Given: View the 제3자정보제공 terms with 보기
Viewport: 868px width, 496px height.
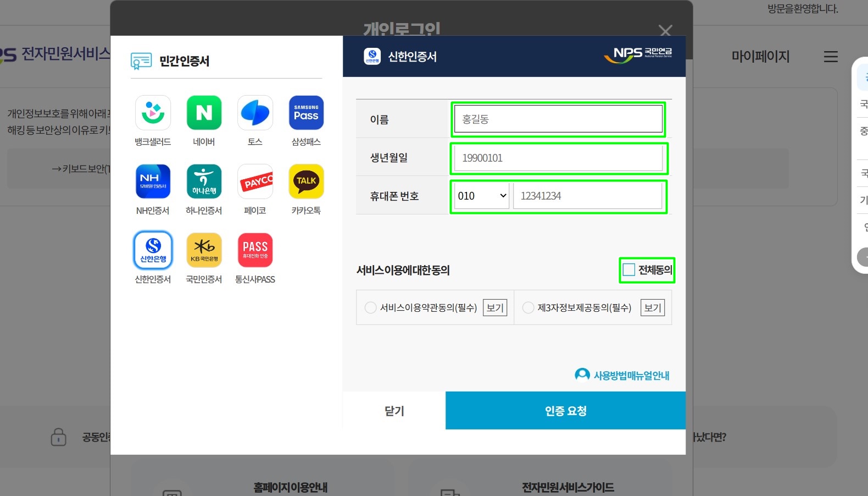Looking at the screenshot, I should point(653,308).
